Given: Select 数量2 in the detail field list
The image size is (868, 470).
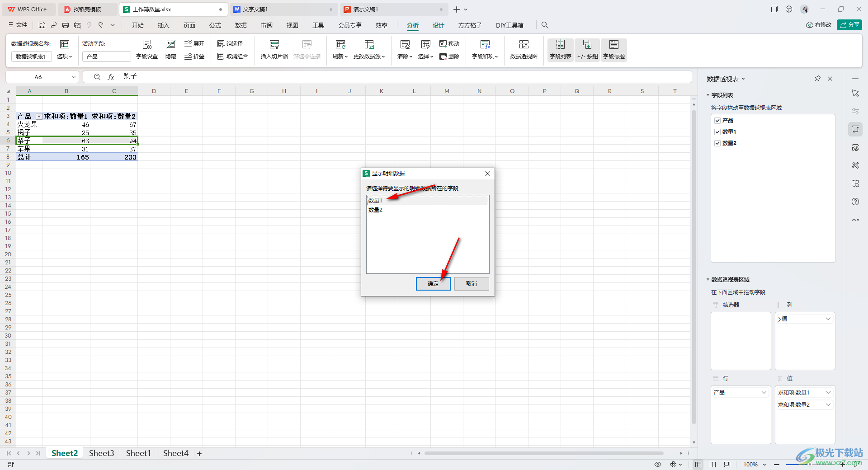Looking at the screenshot, I should pyautogui.click(x=428, y=210).
